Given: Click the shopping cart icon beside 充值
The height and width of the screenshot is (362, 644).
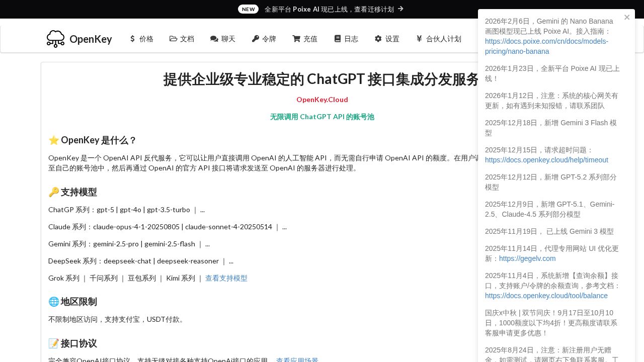Looking at the screenshot, I should click(296, 39).
